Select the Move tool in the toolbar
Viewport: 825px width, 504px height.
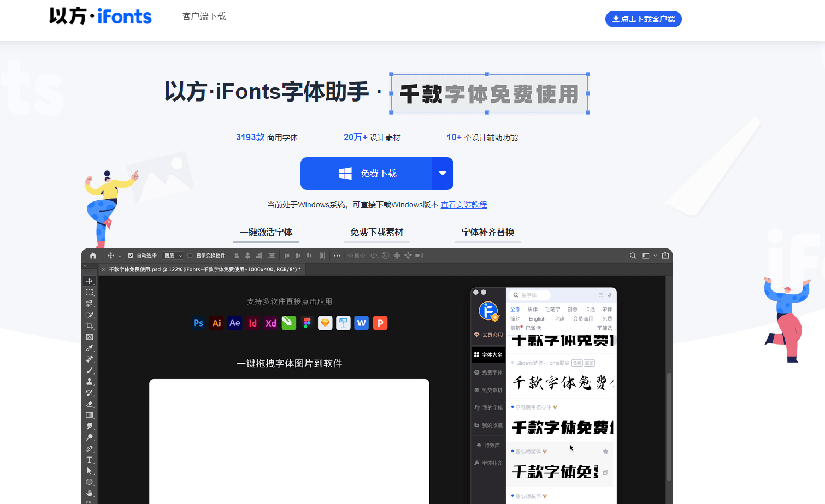point(90,281)
